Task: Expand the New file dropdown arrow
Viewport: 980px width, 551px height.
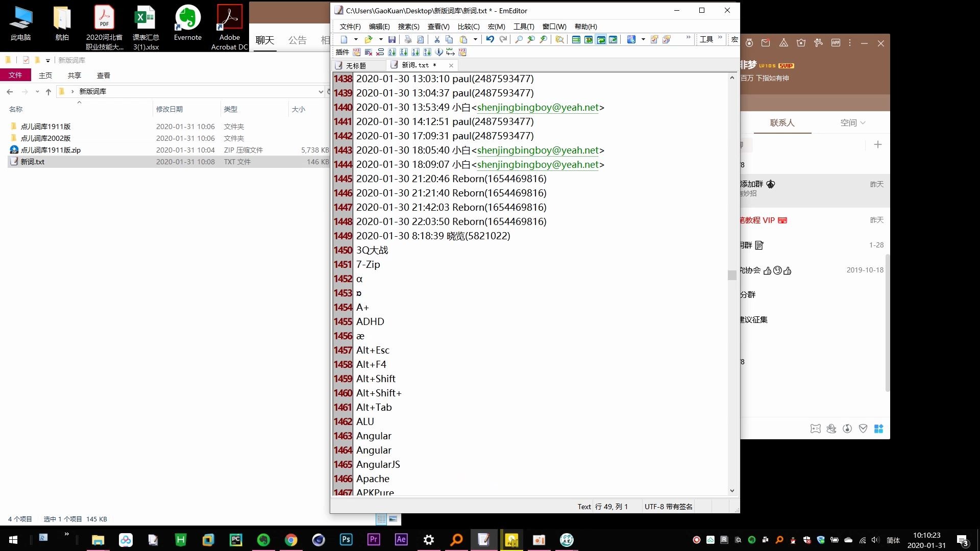Action: click(x=356, y=39)
